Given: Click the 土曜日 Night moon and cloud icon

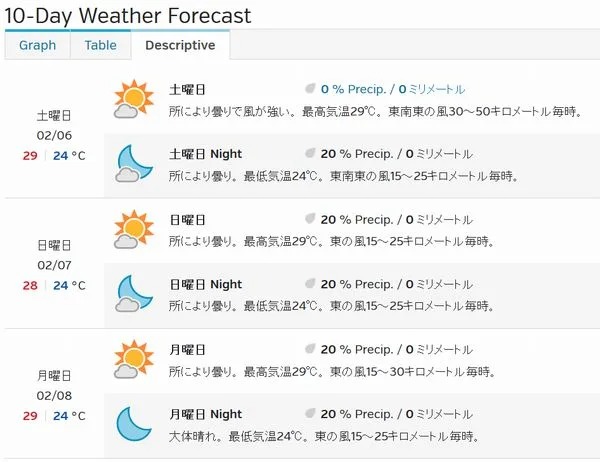Looking at the screenshot, I should point(134,163).
